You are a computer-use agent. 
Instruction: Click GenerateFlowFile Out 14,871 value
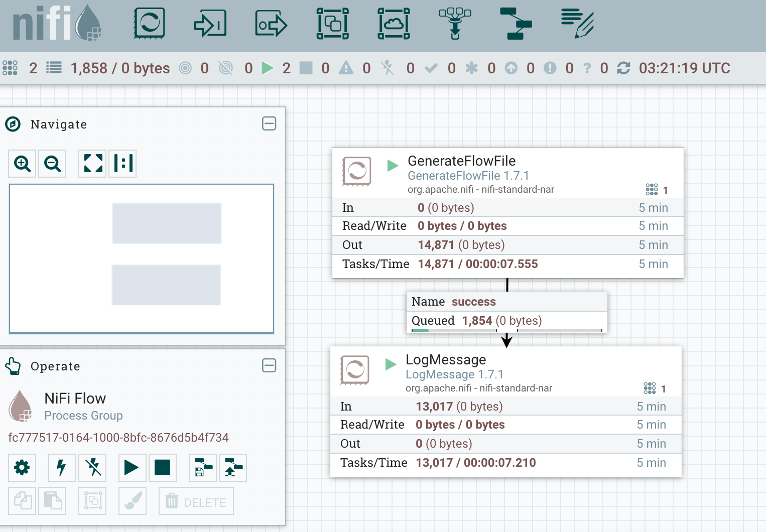click(461, 245)
